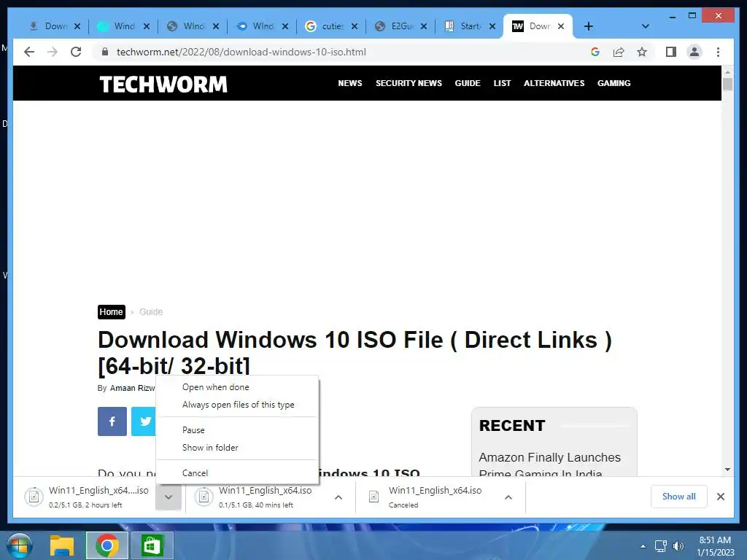This screenshot has height=560, width=747.
Task: Click the share page icon
Action: click(x=619, y=52)
